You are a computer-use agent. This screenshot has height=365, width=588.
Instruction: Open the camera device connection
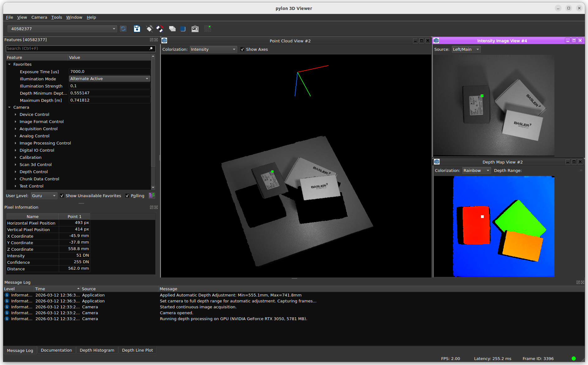click(x=149, y=29)
